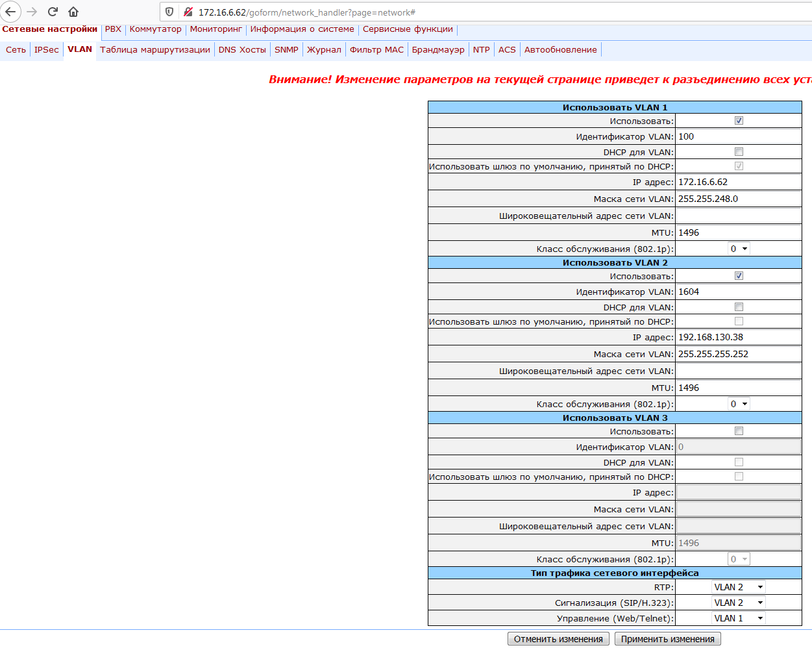Toggle VLAN 1 default gateway by DHCP checkbox

(x=739, y=166)
